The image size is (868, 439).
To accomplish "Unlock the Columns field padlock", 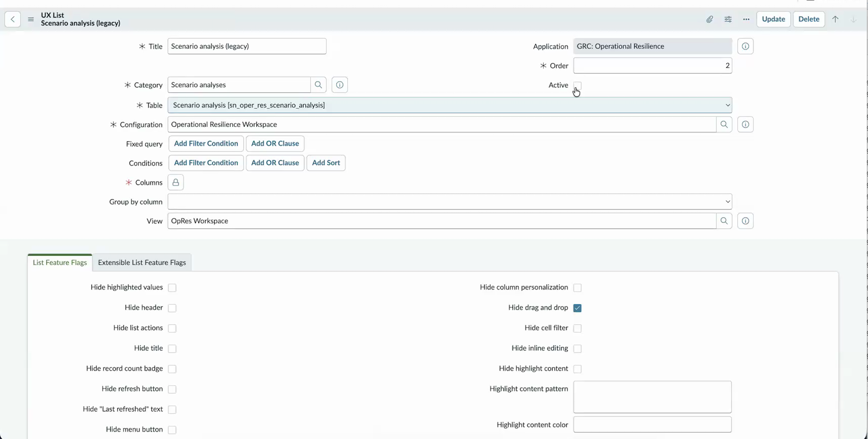I will 175,182.
